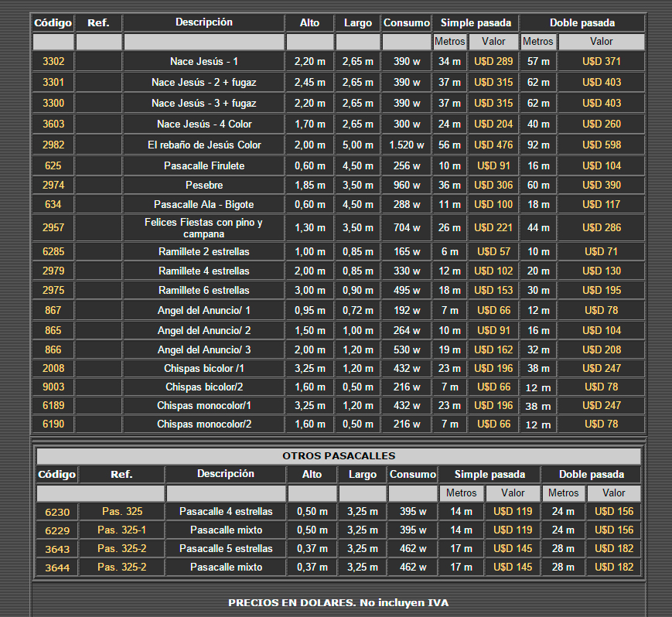The width and height of the screenshot is (672, 617).
Task: Open product code 6285
Action: point(53,252)
